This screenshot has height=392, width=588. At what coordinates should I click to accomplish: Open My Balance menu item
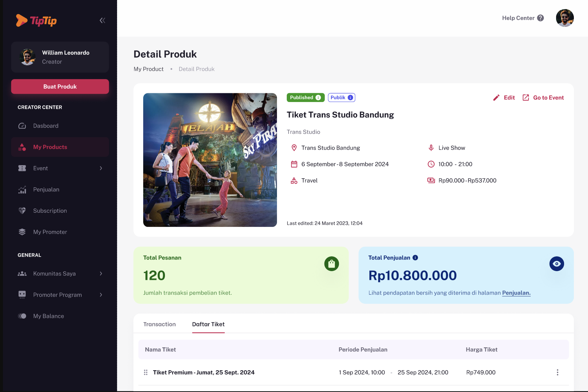(x=60, y=316)
